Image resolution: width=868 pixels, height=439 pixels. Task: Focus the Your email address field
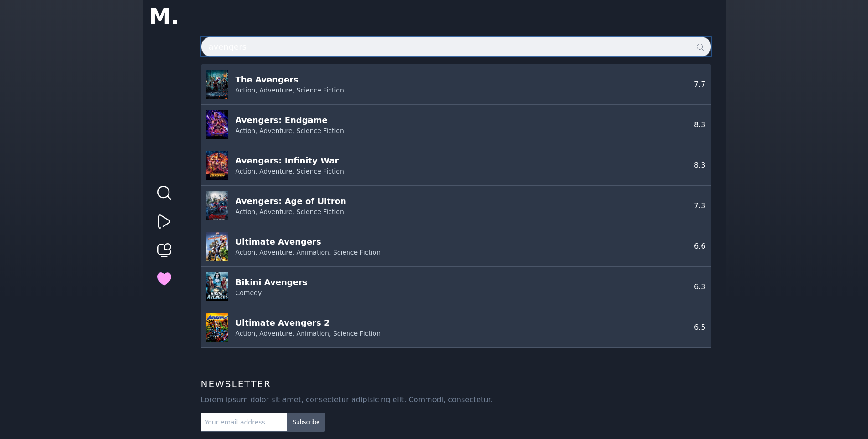click(244, 422)
